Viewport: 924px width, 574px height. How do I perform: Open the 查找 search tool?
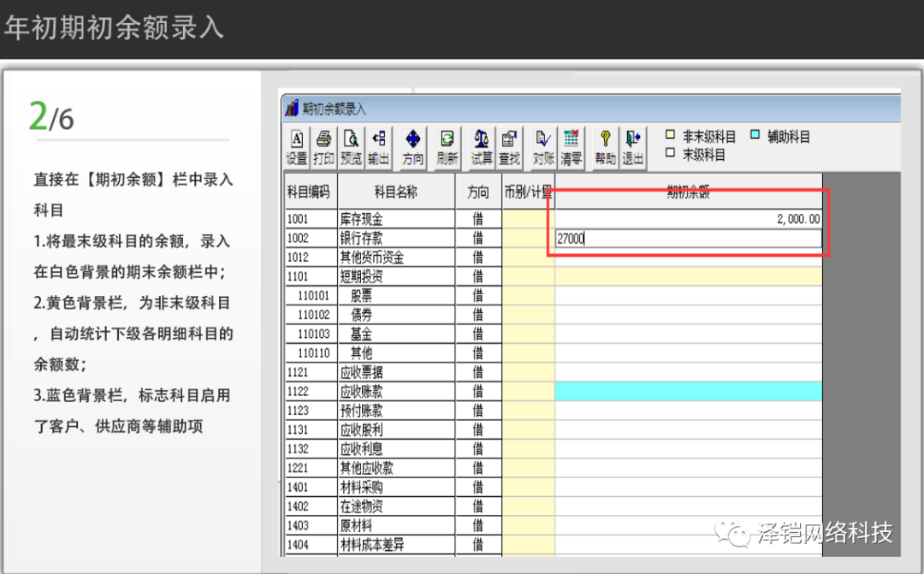coord(509,147)
